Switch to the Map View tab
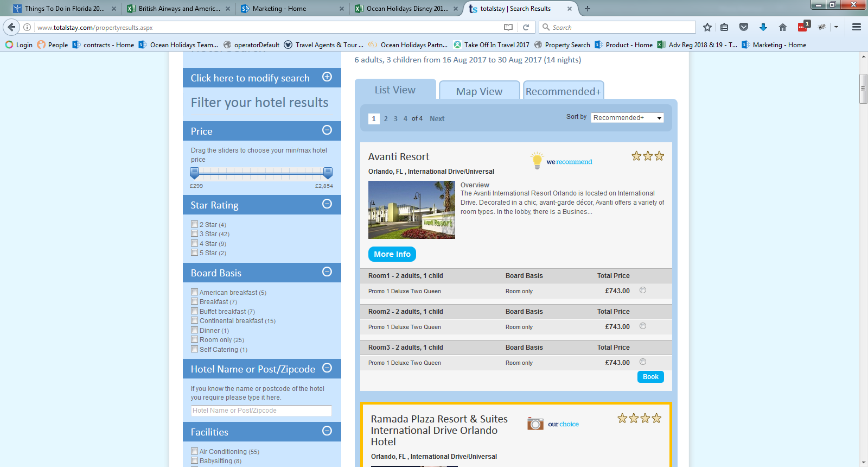Screen dimensions: 868x467 480,91
